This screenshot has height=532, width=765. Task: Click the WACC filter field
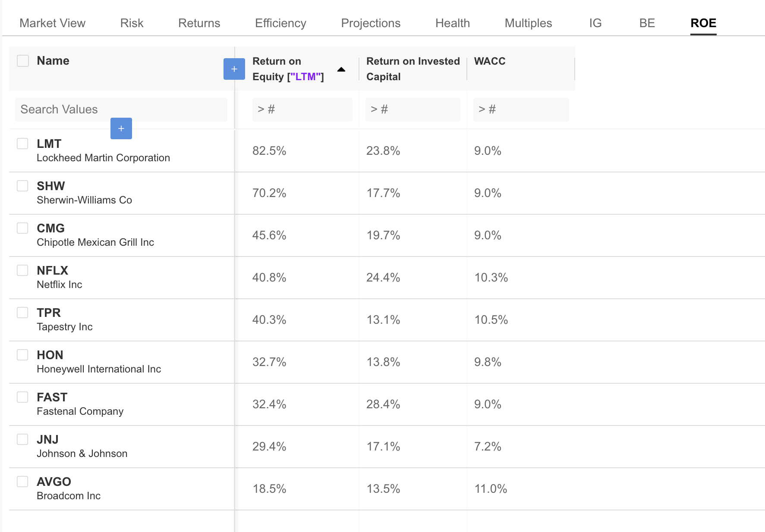pyautogui.click(x=521, y=110)
